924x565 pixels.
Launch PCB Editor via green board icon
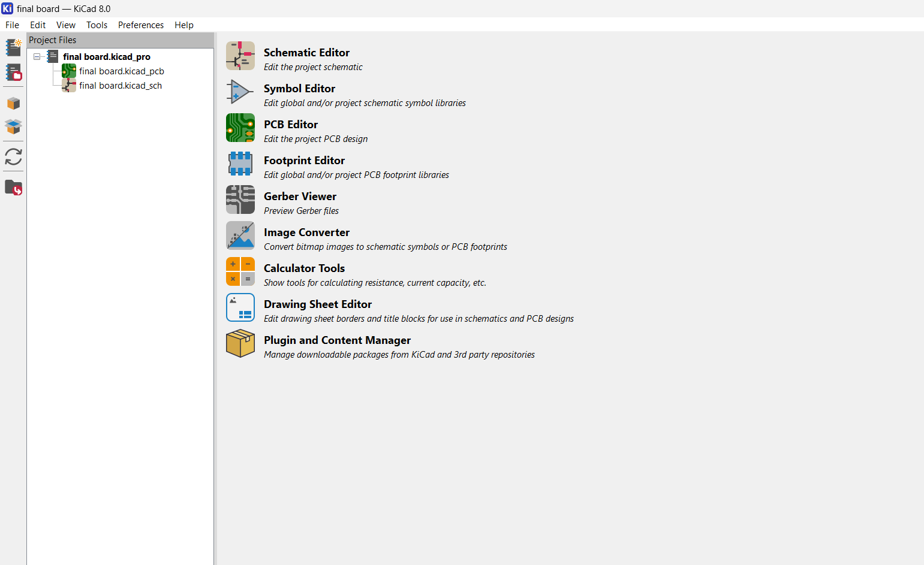(x=240, y=128)
